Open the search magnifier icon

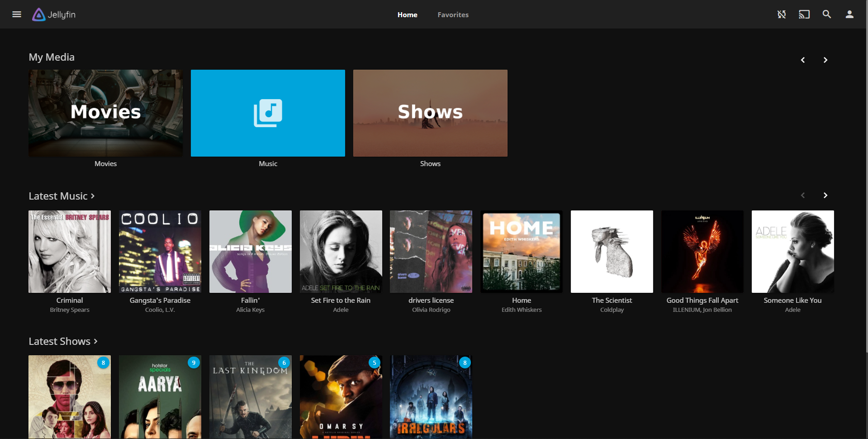pos(826,14)
